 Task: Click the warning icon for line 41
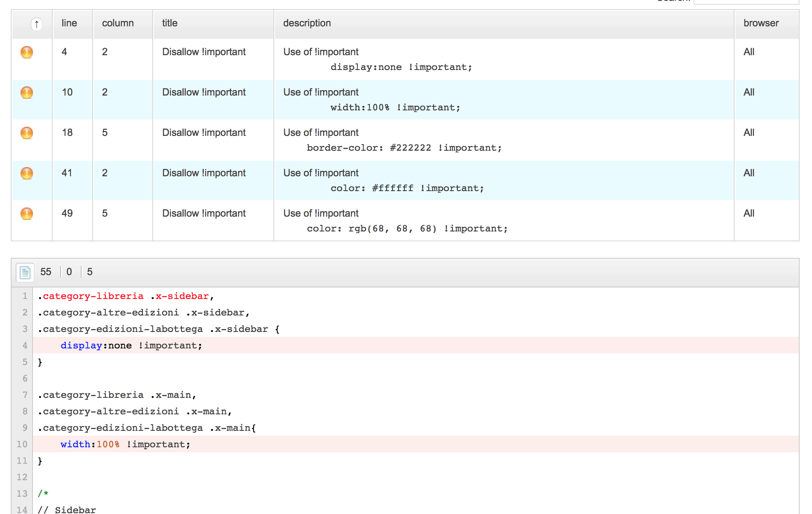pos(27,173)
